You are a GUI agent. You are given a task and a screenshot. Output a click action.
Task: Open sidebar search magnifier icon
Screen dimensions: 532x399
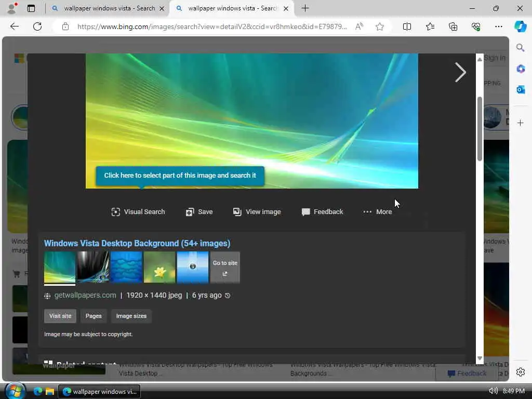point(520,47)
